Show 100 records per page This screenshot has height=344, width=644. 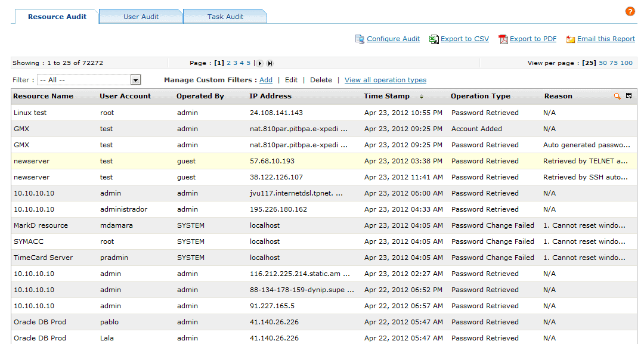click(626, 63)
